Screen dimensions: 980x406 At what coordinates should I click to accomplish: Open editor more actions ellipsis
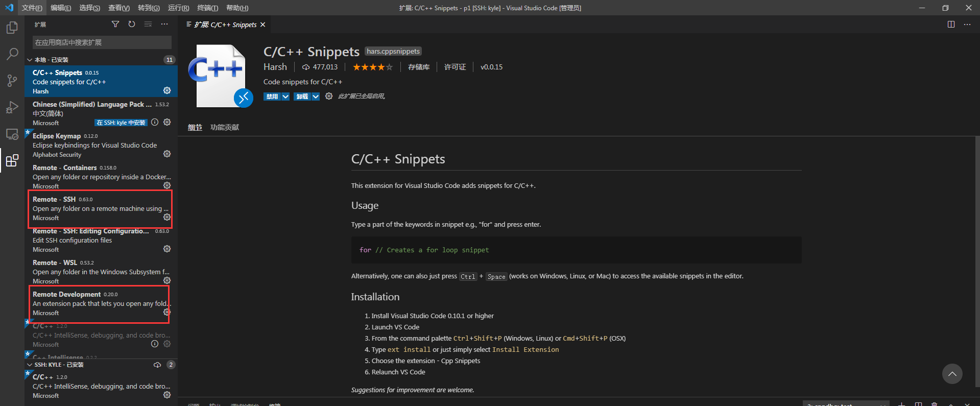click(x=967, y=25)
